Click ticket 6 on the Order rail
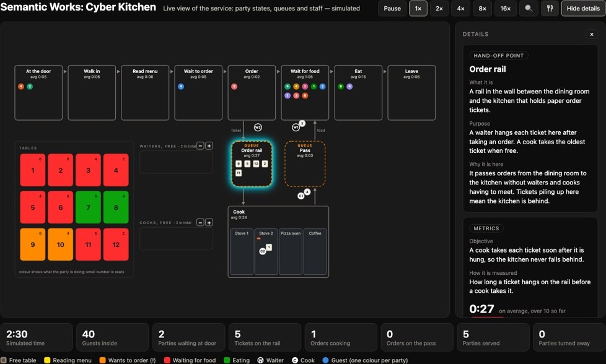This screenshot has height=364, width=606. pyautogui.click(x=239, y=164)
